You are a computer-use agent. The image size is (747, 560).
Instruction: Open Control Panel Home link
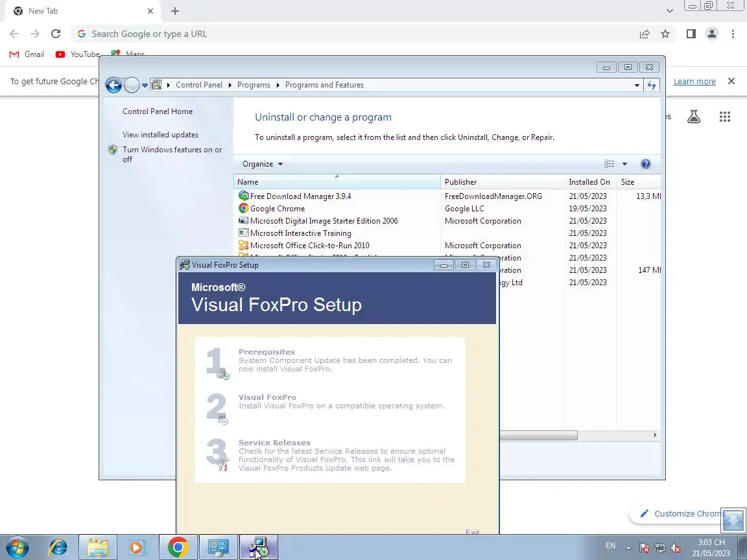[x=158, y=111]
